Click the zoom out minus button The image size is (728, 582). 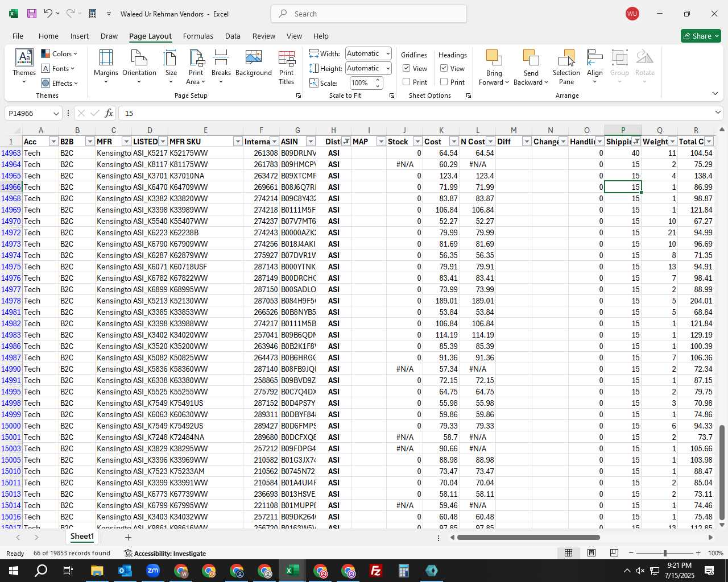pyautogui.click(x=631, y=553)
